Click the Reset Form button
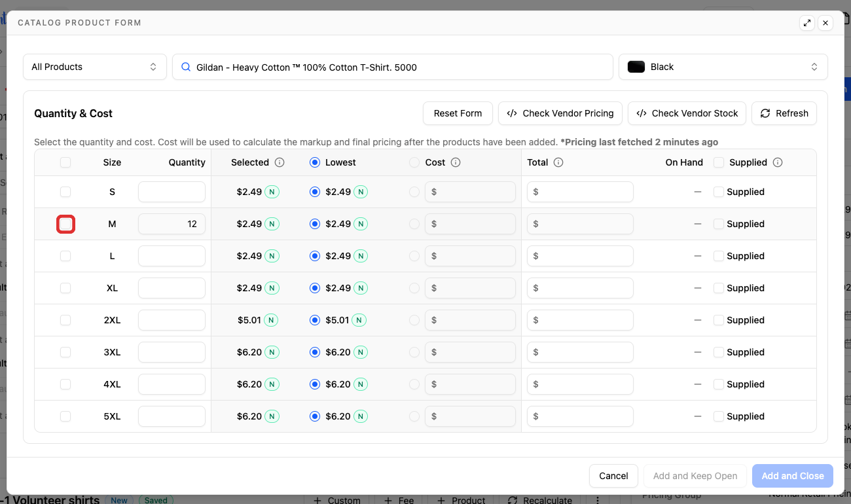 click(x=458, y=113)
